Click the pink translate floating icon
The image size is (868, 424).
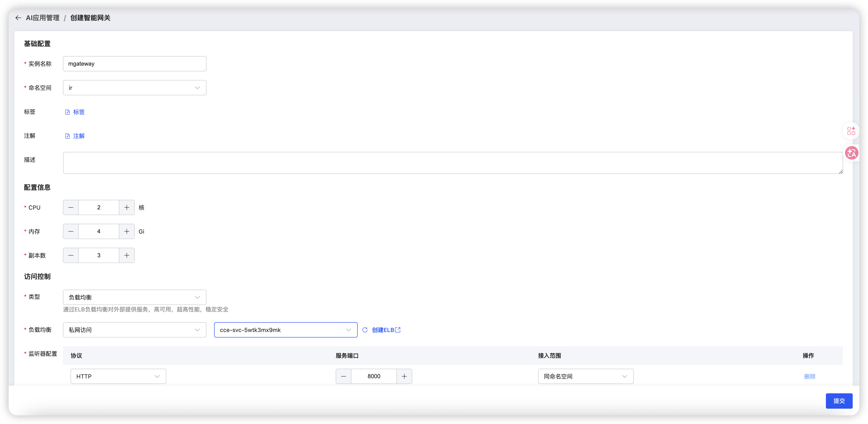tap(851, 153)
